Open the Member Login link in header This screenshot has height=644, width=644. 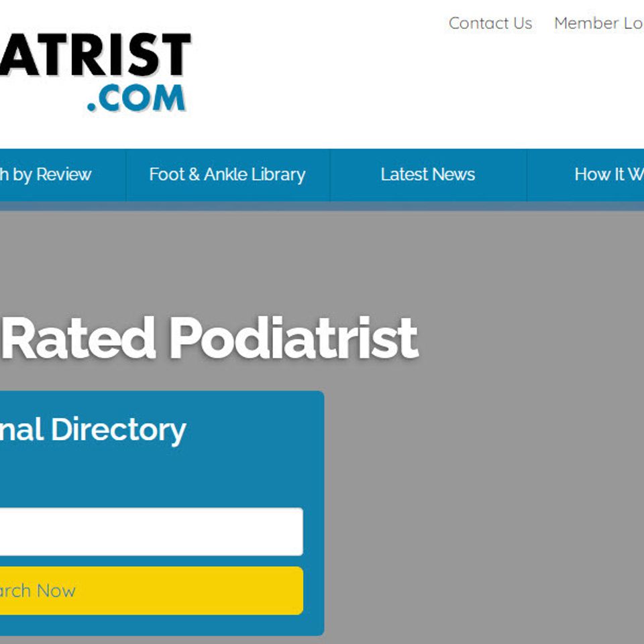tap(599, 23)
